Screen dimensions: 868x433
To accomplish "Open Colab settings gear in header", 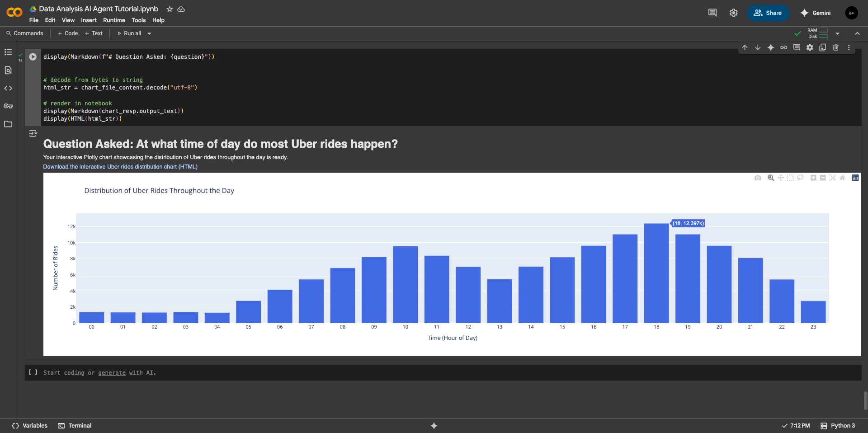I will [x=734, y=13].
